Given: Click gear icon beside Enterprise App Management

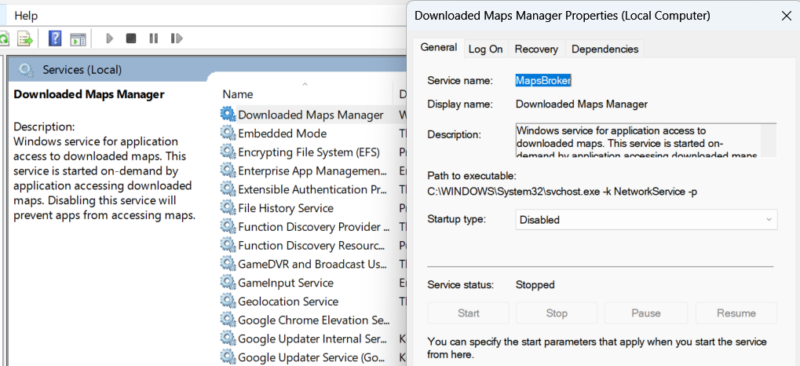Looking at the screenshot, I should point(228,170).
